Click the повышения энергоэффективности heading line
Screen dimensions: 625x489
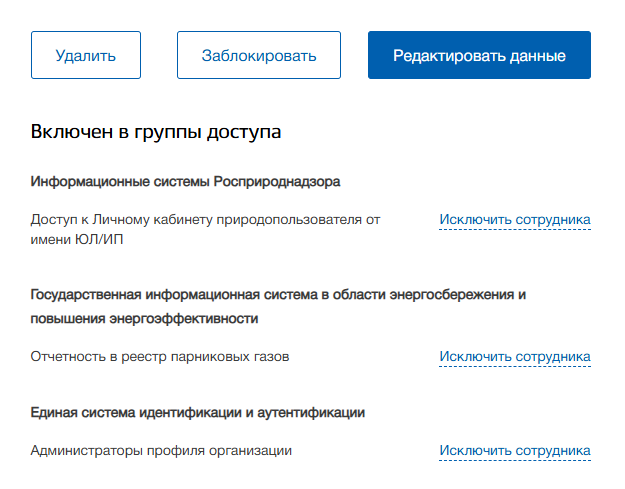point(145,318)
